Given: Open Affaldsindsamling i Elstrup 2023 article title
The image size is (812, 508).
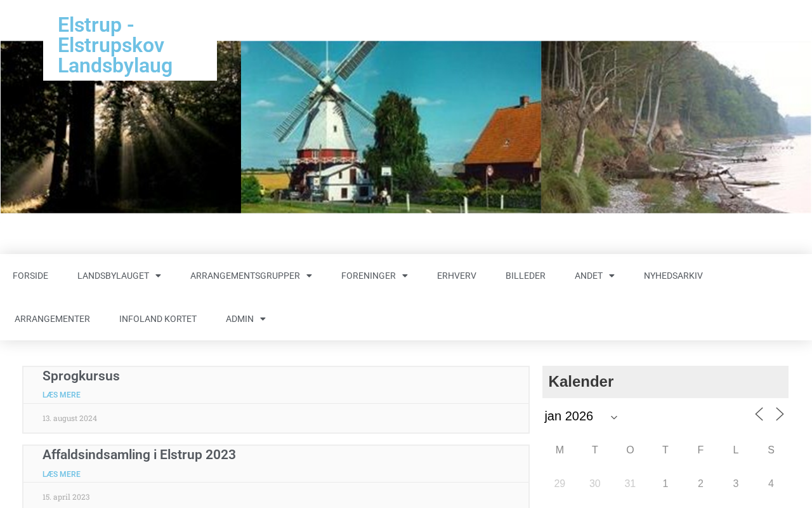Looking at the screenshot, I should click(x=139, y=455).
